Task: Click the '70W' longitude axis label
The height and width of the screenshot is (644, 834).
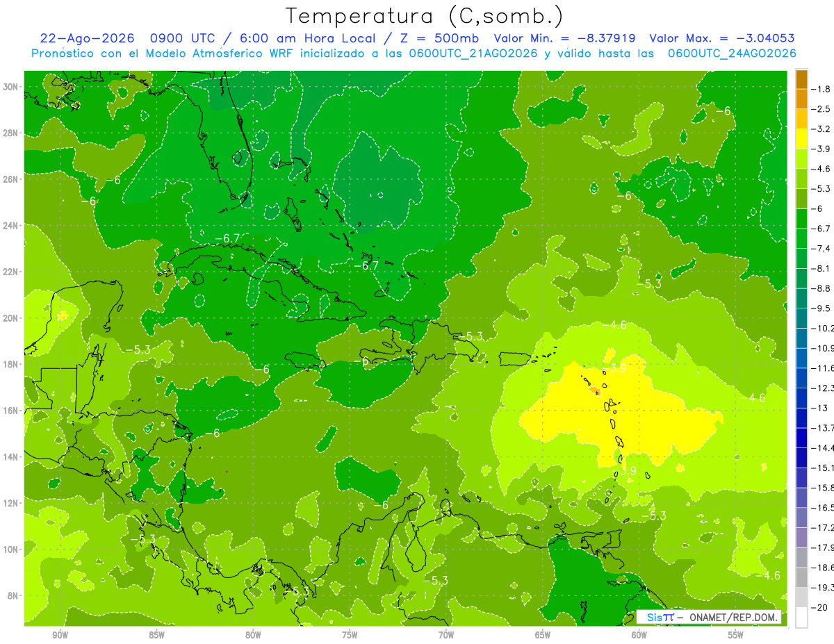Action: point(446,635)
